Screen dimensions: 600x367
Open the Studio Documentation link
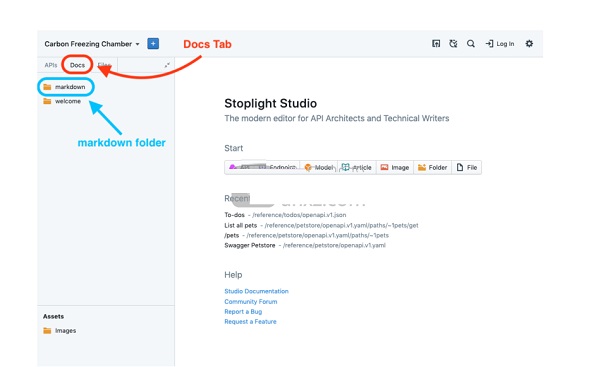coord(256,291)
